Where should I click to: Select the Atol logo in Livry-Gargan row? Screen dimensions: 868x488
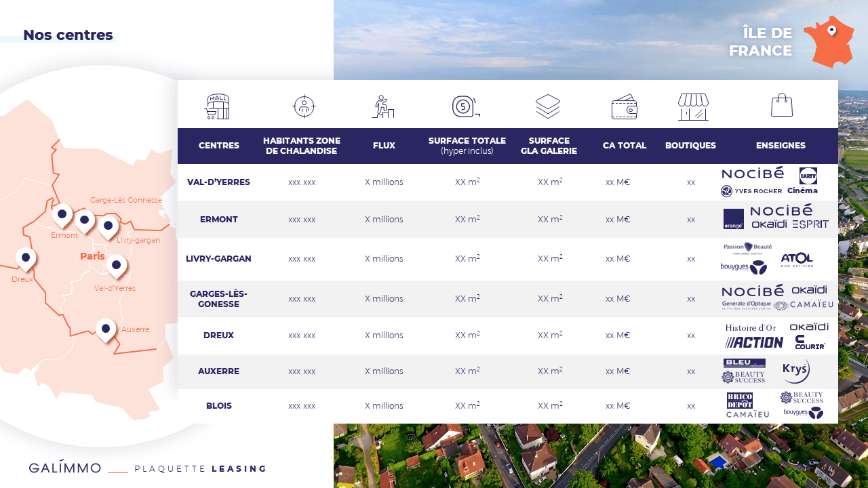coord(797,260)
